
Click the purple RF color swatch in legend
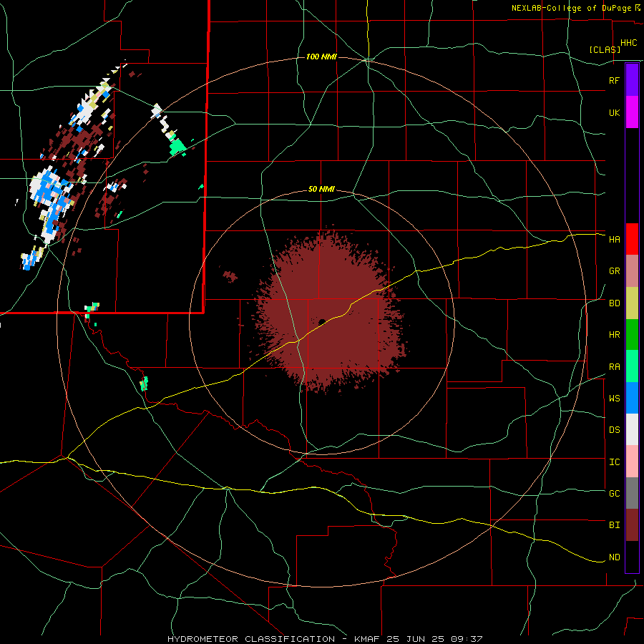[632, 79]
